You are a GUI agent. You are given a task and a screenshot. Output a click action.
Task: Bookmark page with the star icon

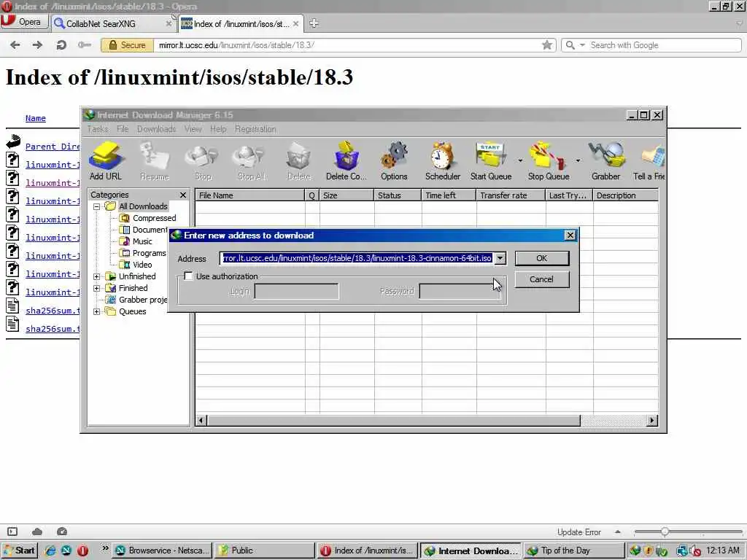coord(547,45)
